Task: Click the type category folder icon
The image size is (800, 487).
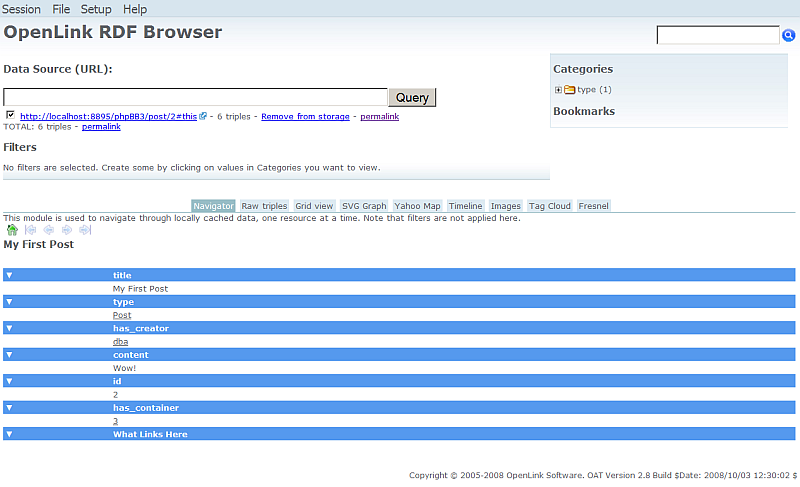Action: tap(569, 90)
